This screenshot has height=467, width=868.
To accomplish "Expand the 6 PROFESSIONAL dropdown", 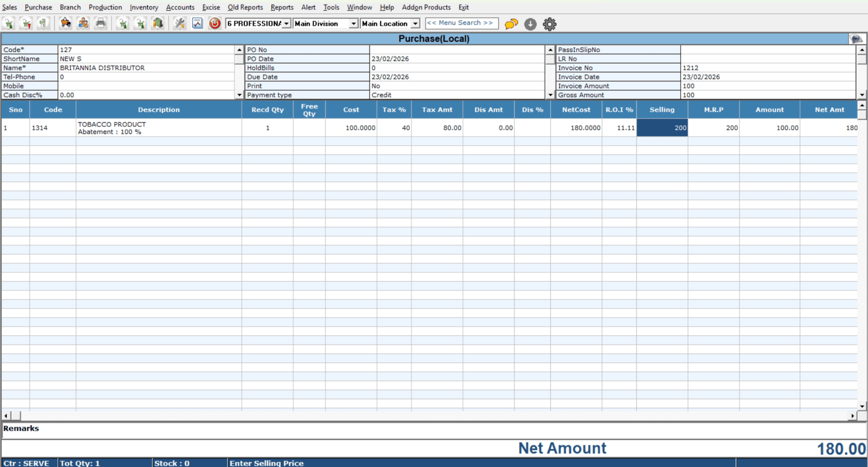I will point(286,23).
